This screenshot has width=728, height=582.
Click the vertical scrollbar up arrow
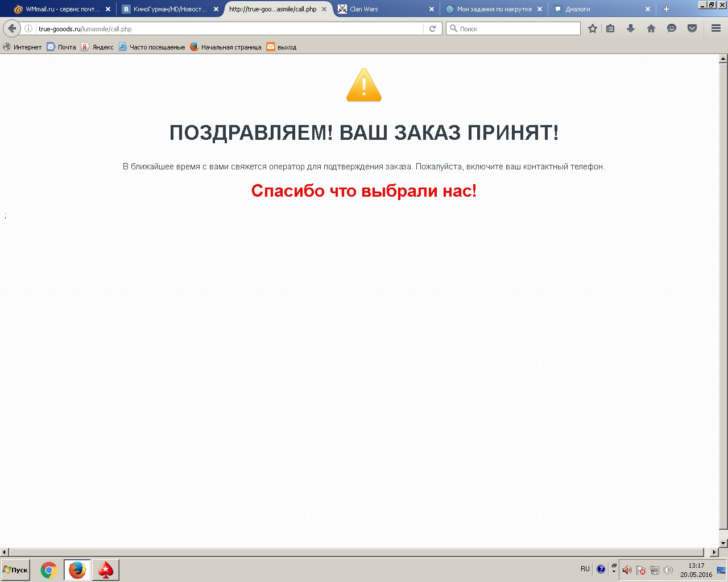(x=723, y=59)
